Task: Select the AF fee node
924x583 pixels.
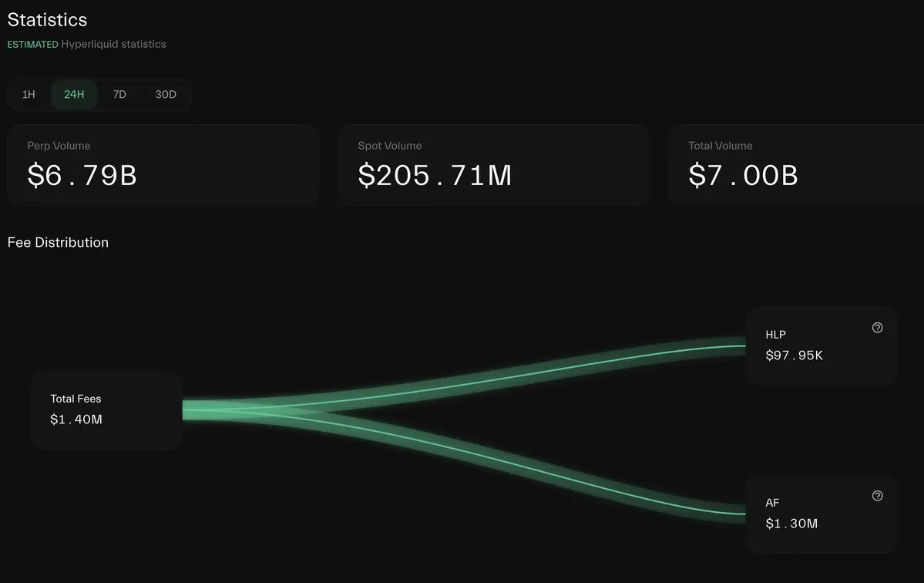Action: (x=822, y=514)
